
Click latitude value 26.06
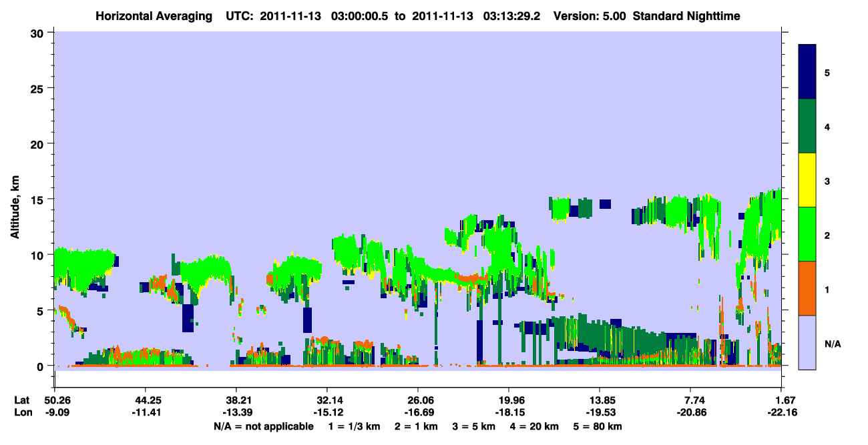point(417,400)
